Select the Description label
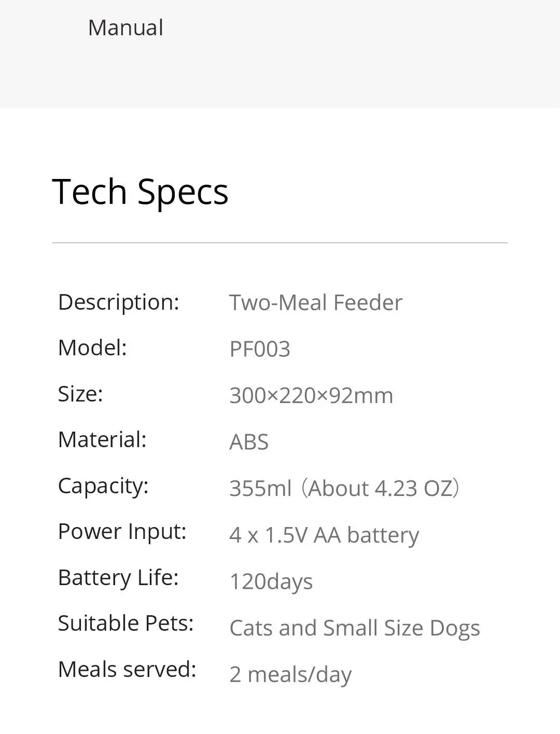Image resolution: width=560 pixels, height=734 pixels. coord(119,302)
